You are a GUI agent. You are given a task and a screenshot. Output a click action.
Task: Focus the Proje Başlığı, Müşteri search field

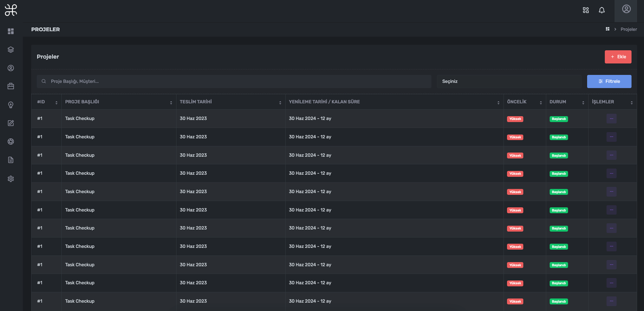(x=234, y=81)
